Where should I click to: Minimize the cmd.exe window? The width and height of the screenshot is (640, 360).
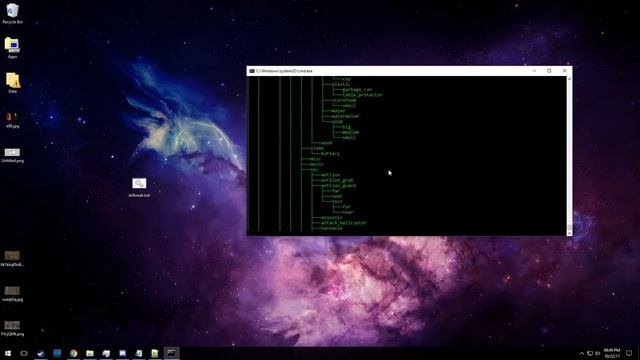534,71
